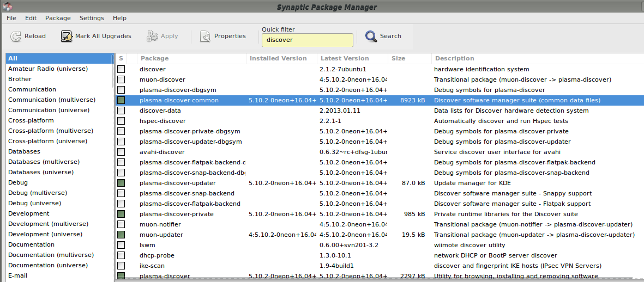This screenshot has width=644, height=282.
Task: Toggle the checkbox beside avahi-discover
Action: [x=121, y=152]
